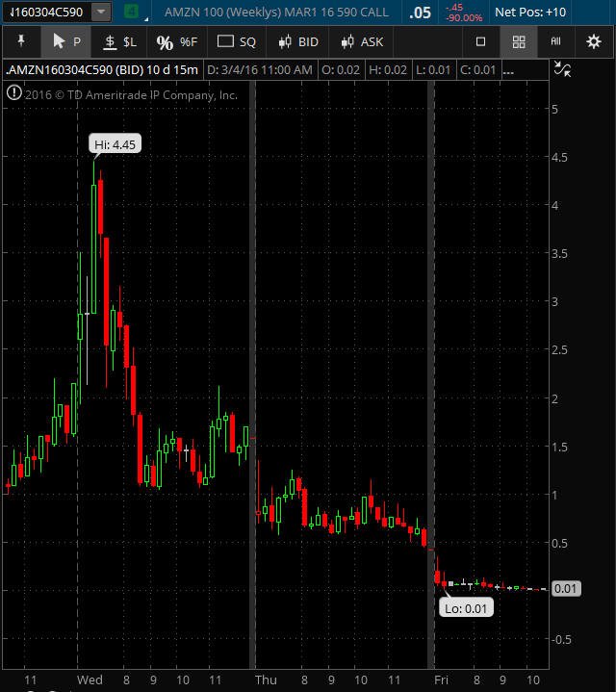
Task: Click the L: 0.01 low value
Action: [433, 69]
